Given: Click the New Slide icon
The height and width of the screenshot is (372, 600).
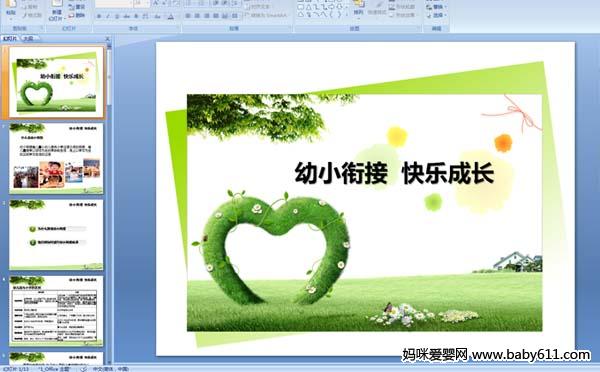Looking at the screenshot, I should coord(56,11).
